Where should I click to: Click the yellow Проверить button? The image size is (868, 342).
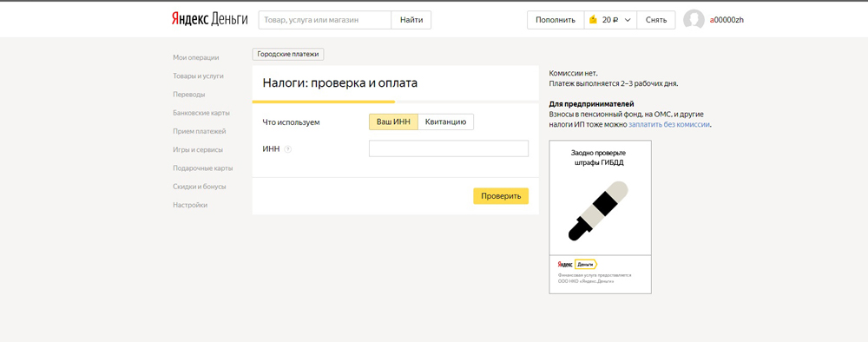501,196
